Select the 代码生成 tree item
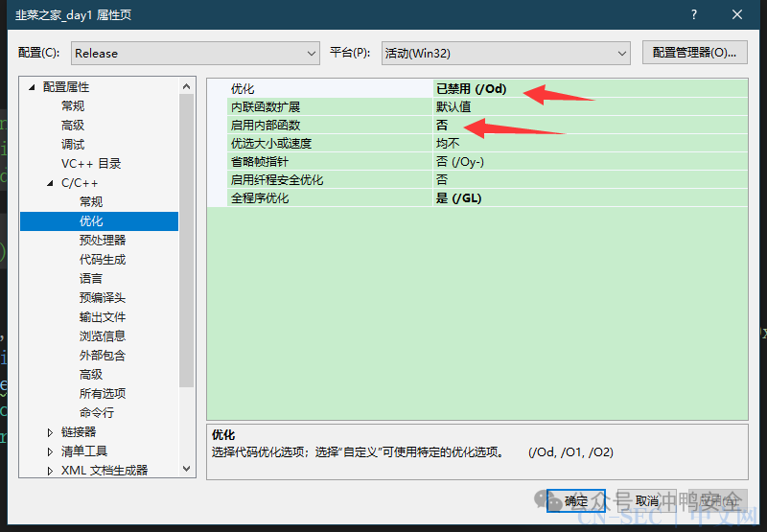 point(103,259)
